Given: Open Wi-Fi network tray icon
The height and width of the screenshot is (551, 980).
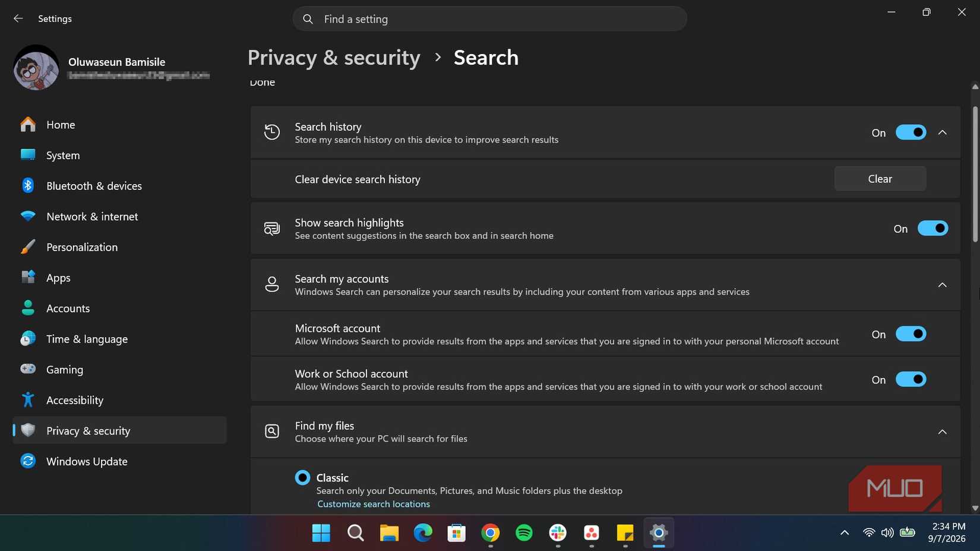Looking at the screenshot, I should coord(869,533).
